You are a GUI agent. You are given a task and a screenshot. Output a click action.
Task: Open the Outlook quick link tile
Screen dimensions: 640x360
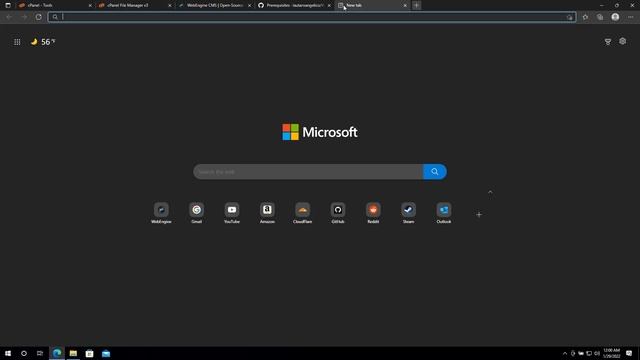tap(444, 213)
